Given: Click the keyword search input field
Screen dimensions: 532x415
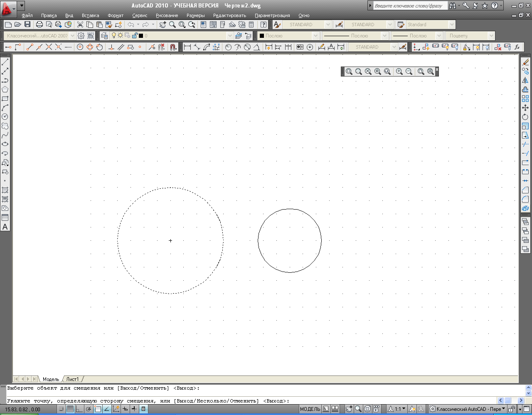Looking at the screenshot, I should tap(410, 6).
